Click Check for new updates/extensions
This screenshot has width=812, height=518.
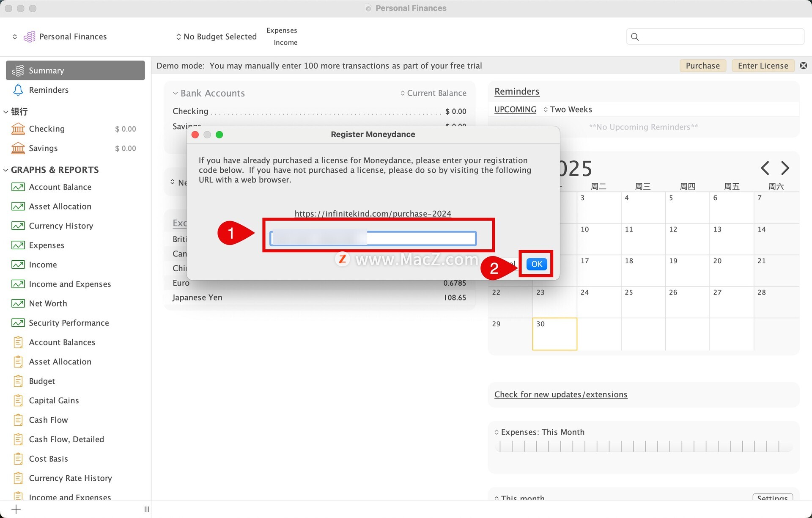pos(561,394)
